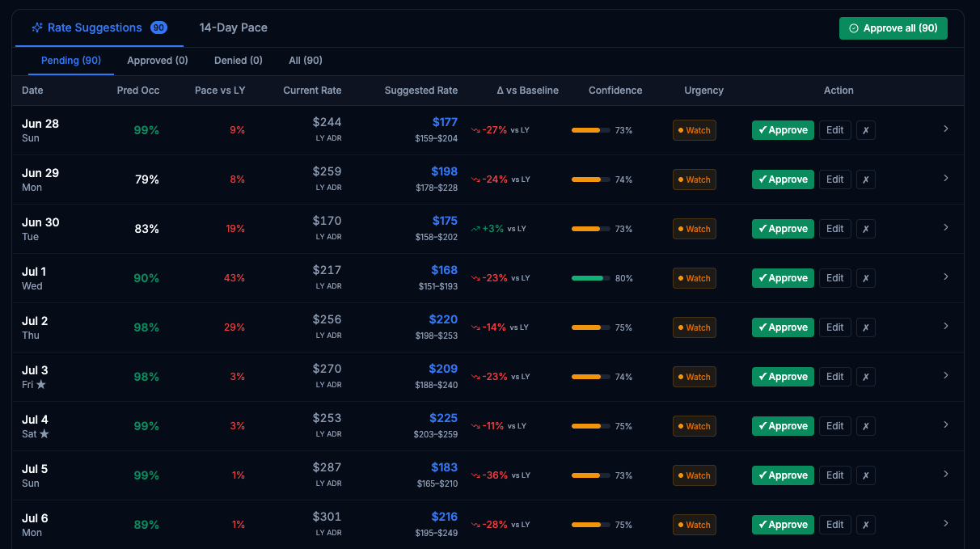Expand the Jun 28 row details chevron
Screen dimensions: 980x549
[945, 129]
